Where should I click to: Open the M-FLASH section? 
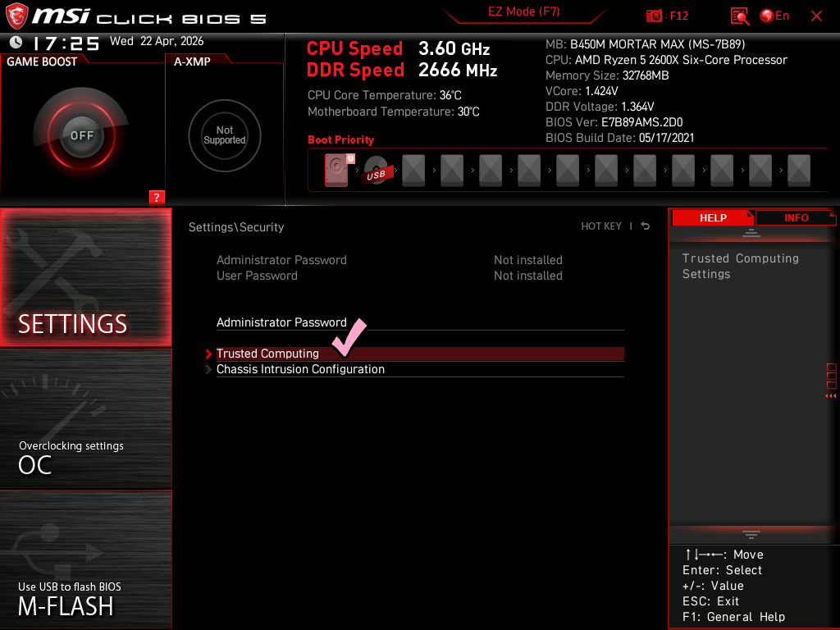[85, 559]
